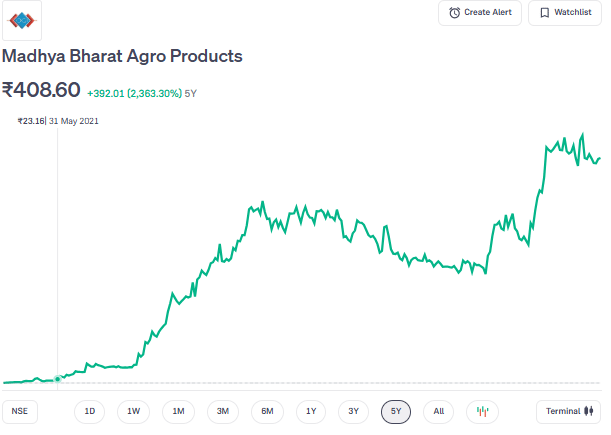Click the Madhya Bharat Agro Products heading

[x=122, y=57]
